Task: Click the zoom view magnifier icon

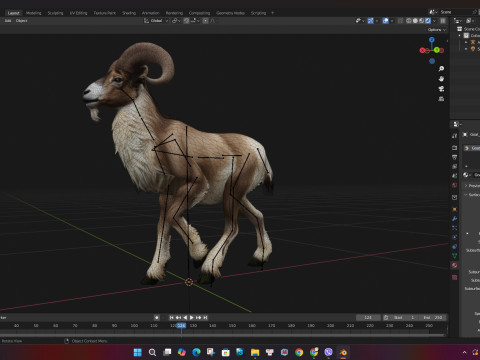Action: (x=441, y=69)
